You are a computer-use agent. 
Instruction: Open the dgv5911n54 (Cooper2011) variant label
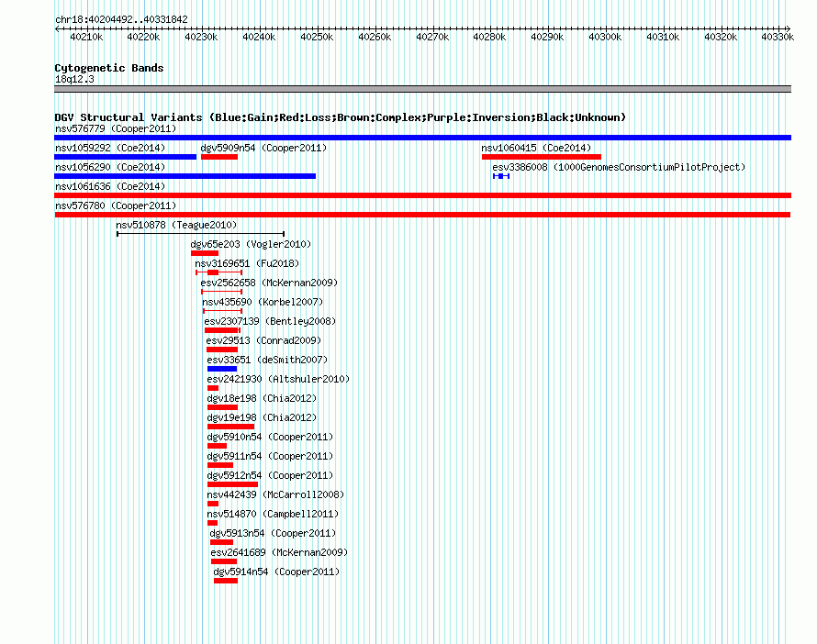coord(270,456)
